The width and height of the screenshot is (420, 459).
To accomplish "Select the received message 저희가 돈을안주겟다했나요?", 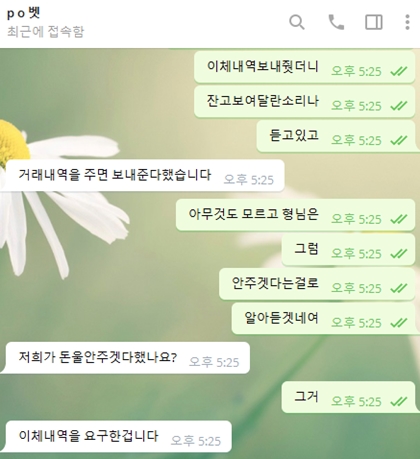I will pyautogui.click(x=125, y=358).
